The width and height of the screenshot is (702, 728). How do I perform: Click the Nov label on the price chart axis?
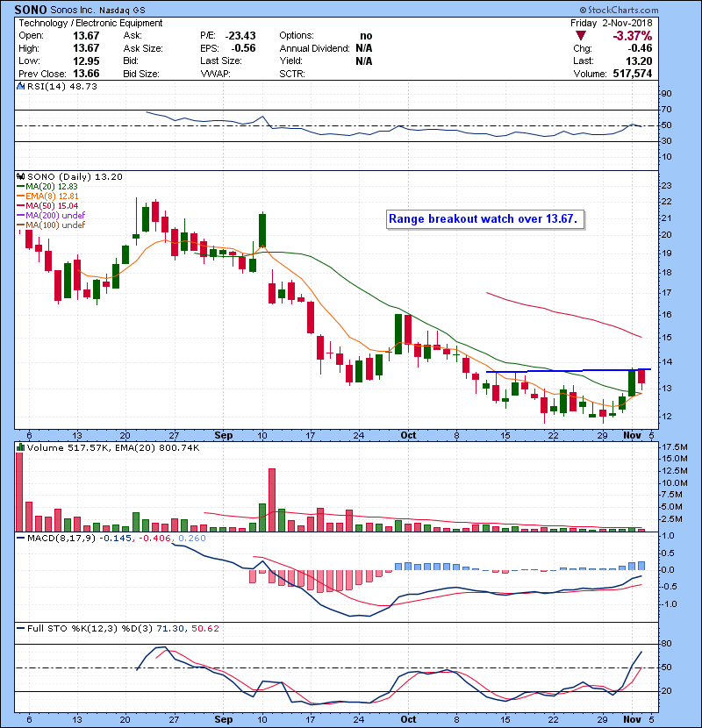tap(632, 436)
